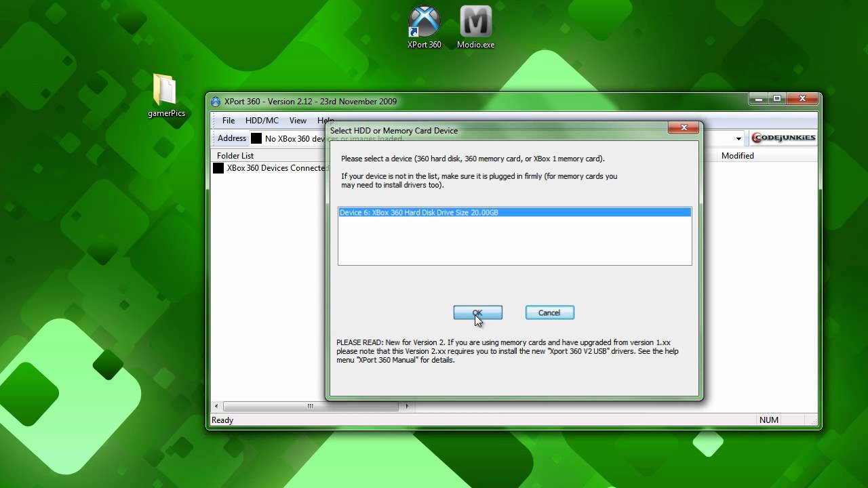Select Device 6 XBox 360 Hard Disk entry
The height and width of the screenshot is (488, 868).
(x=515, y=212)
